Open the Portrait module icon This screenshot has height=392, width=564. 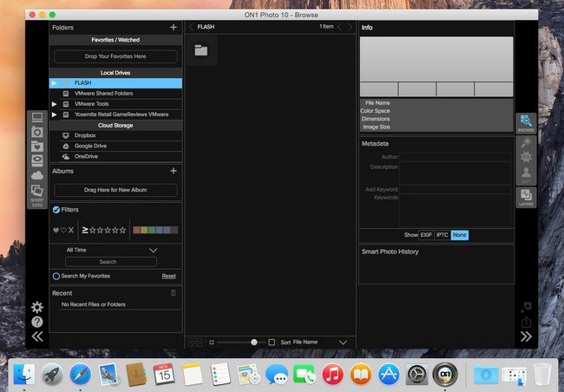point(526,173)
